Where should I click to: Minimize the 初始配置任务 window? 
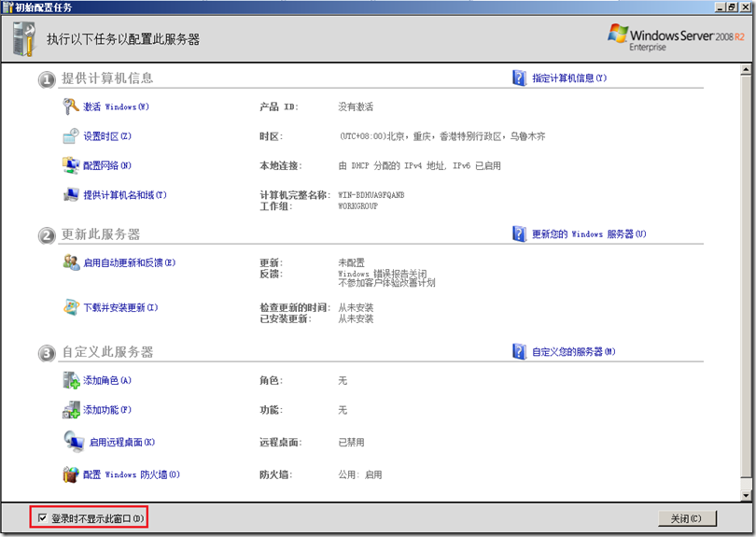click(720, 7)
